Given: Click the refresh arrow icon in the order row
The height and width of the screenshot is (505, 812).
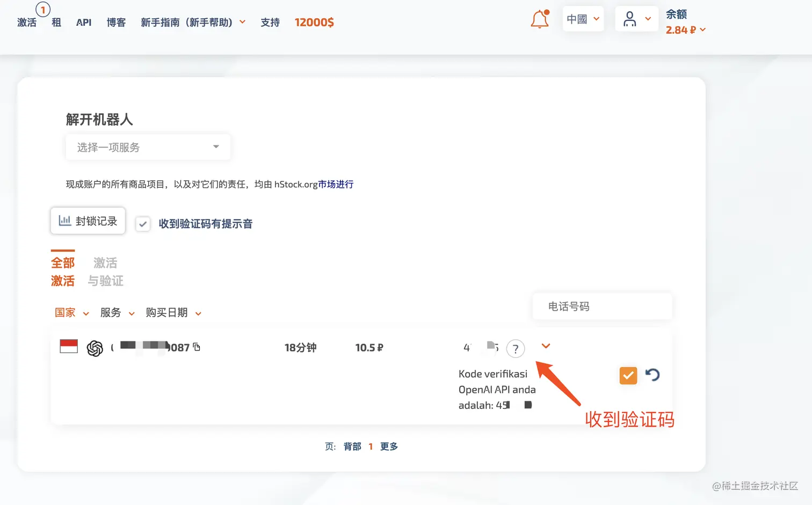Looking at the screenshot, I should pyautogui.click(x=653, y=375).
